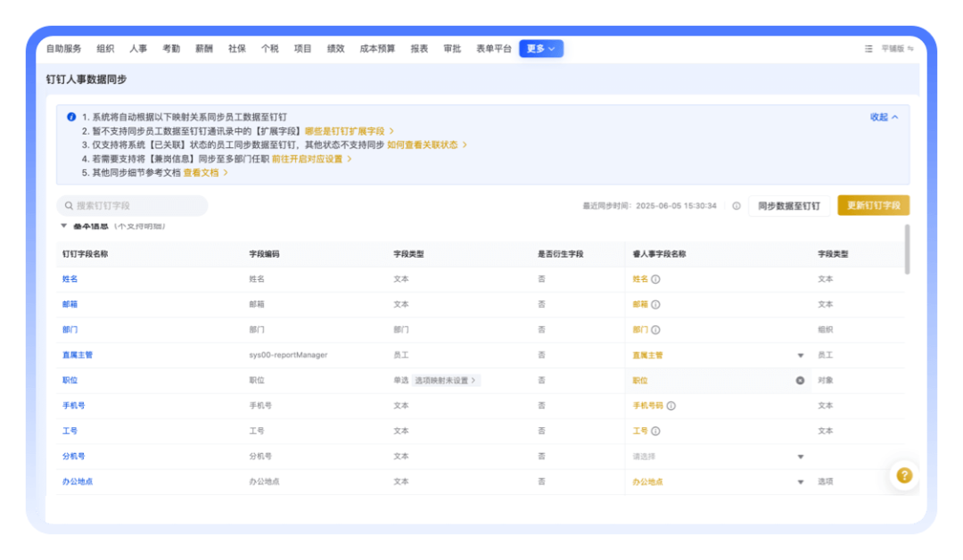Collapse the tips panel with 收起
Viewport: 963px width, 560px height.
[x=884, y=117]
